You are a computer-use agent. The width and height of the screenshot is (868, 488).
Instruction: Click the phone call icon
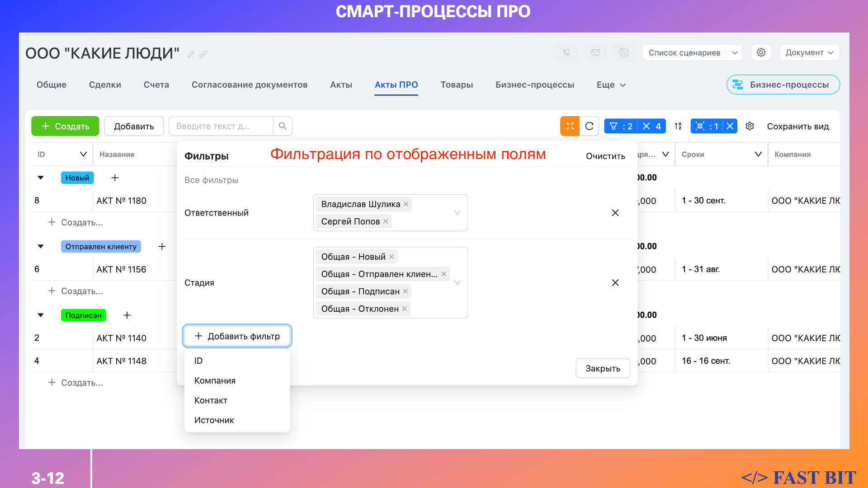[x=566, y=52]
